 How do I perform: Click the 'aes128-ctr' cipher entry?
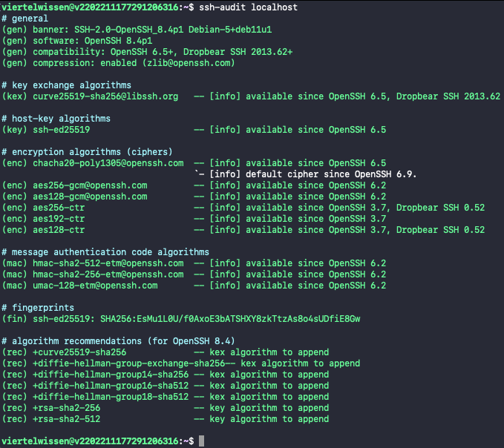click(59, 230)
